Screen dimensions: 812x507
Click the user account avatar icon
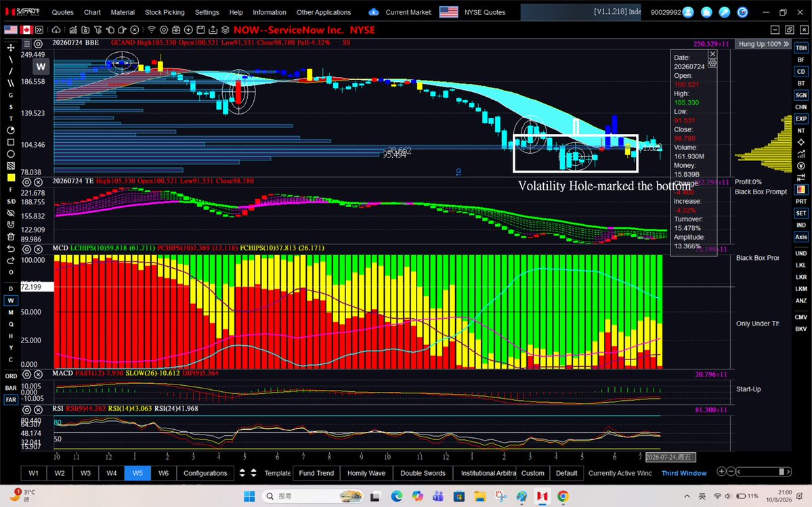(x=687, y=12)
